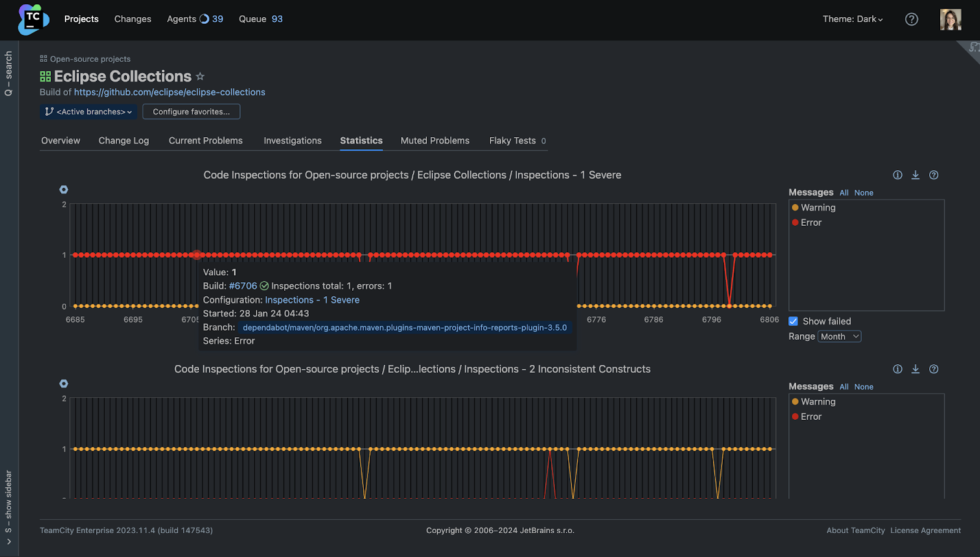Click the Eclipse Collections project title
Image resolution: width=980 pixels, height=557 pixels.
pos(123,77)
